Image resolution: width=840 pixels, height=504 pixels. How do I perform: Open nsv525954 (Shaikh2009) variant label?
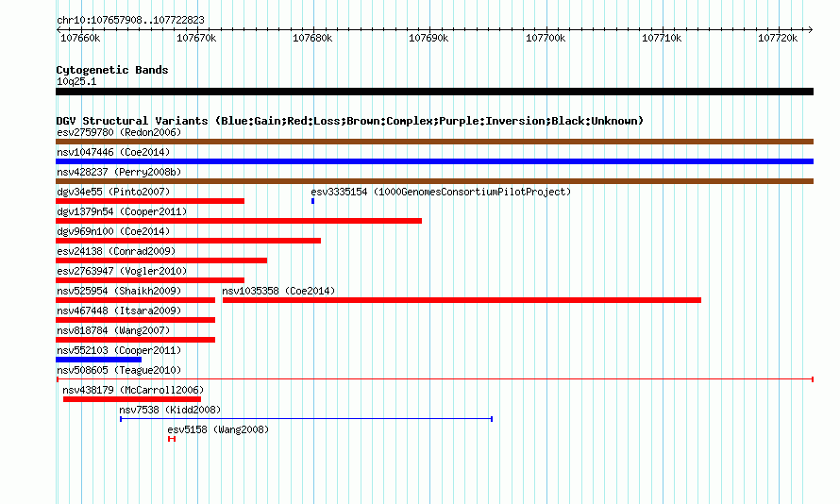coord(119,291)
